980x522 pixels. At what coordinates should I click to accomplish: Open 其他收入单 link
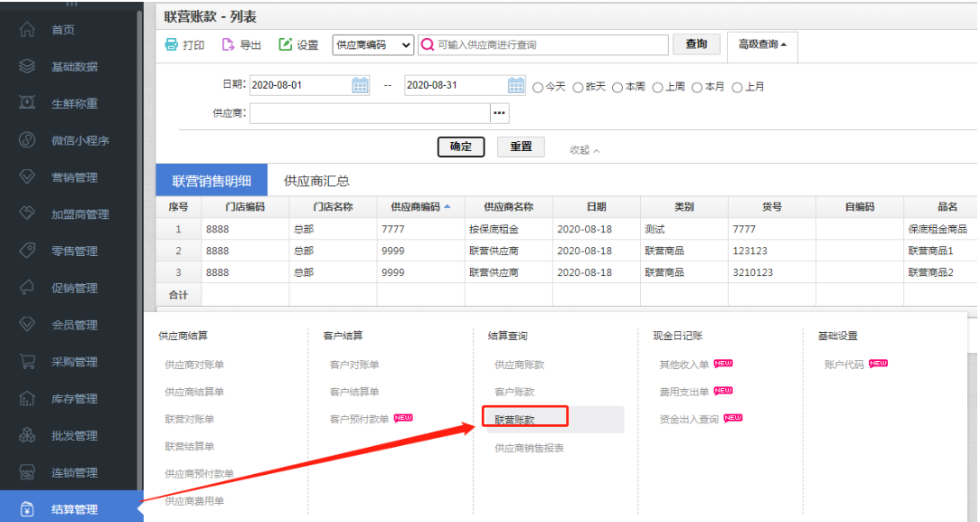point(683,365)
